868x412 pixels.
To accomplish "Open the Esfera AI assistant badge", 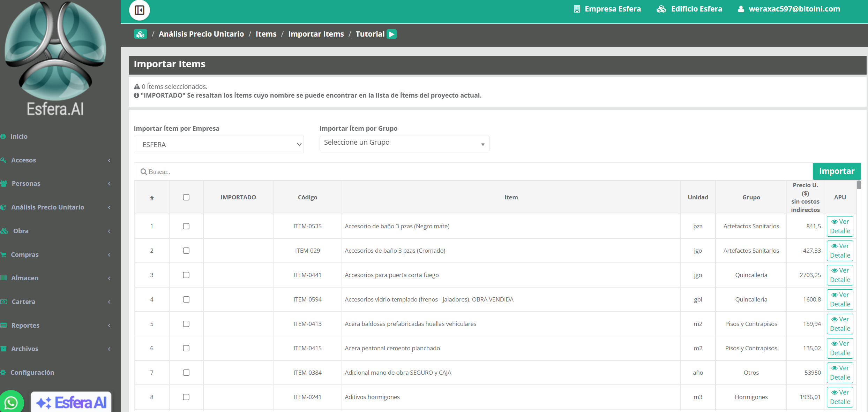I will tap(71, 402).
